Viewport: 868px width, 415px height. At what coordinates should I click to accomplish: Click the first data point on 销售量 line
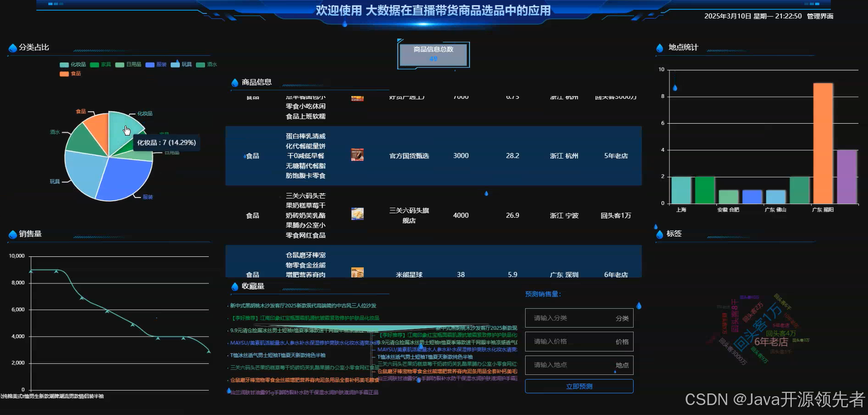pos(31,271)
